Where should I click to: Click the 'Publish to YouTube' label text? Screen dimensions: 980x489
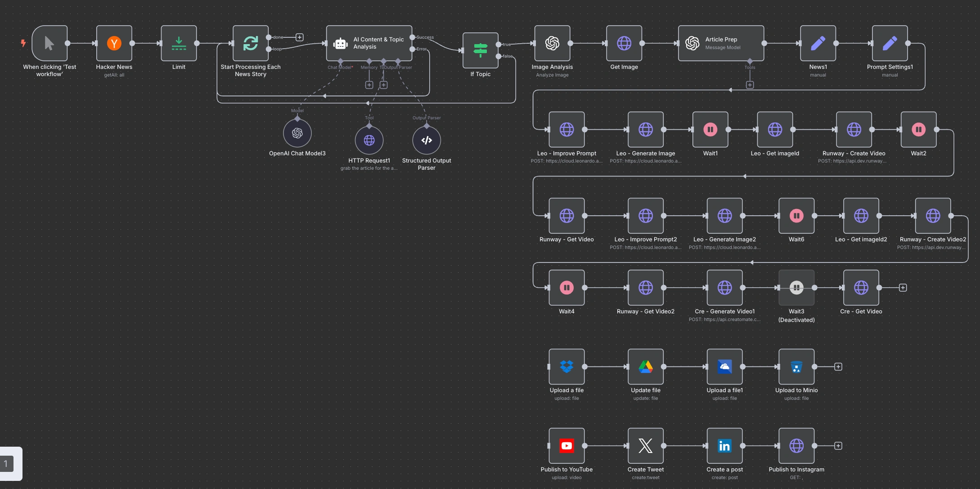point(566,469)
